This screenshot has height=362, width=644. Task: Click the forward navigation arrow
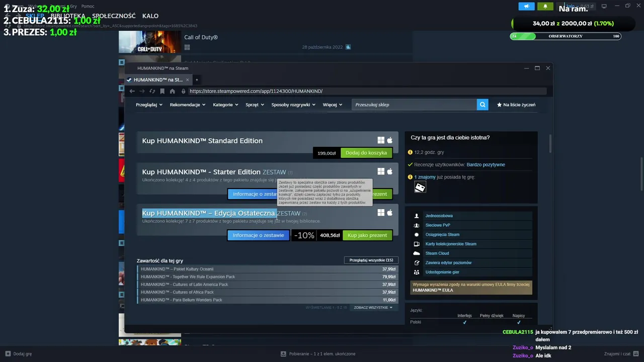142,91
